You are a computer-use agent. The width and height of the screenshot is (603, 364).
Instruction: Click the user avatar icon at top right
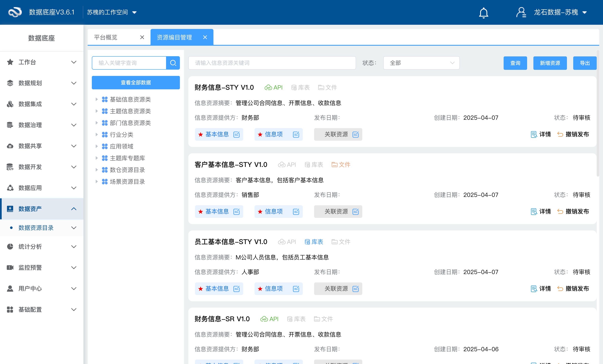(521, 12)
